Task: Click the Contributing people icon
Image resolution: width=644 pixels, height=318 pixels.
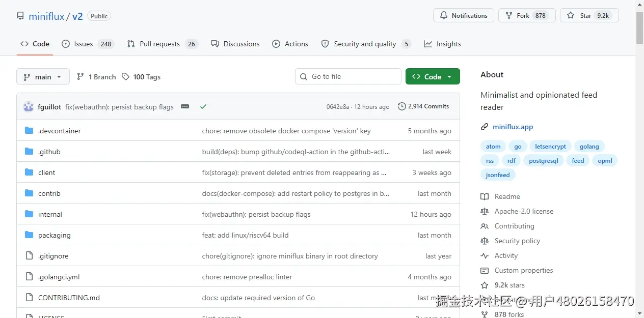Action: click(x=485, y=226)
